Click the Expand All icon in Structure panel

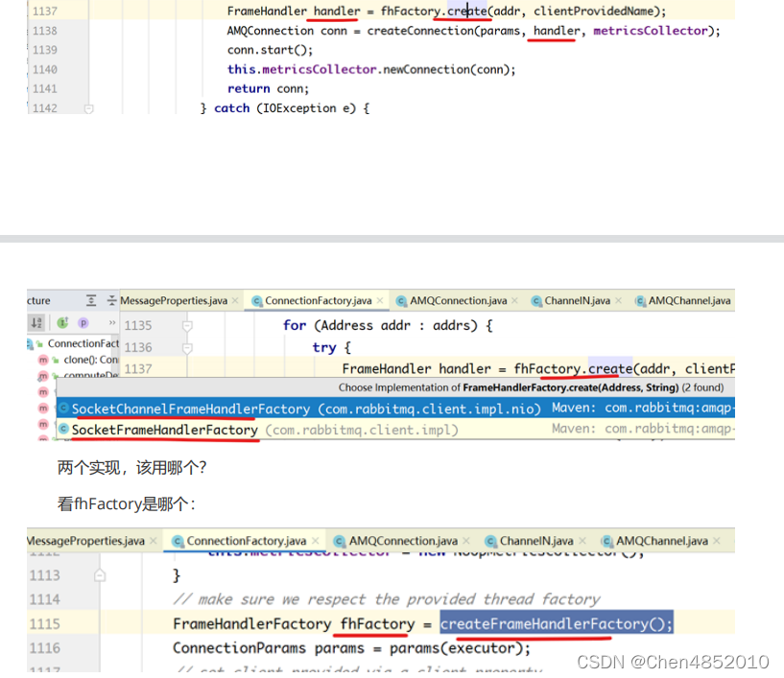pyautogui.click(x=91, y=301)
